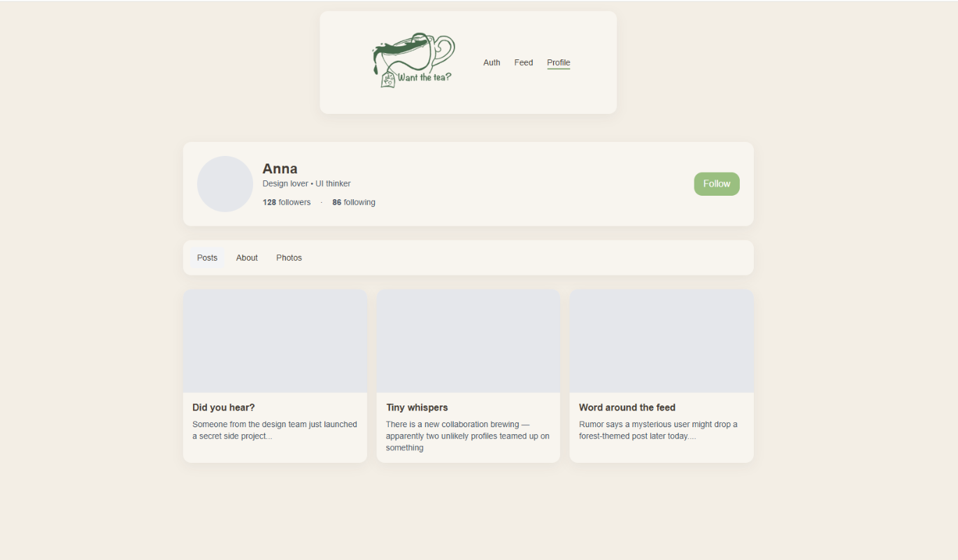The image size is (958, 560).
Task: Open the Auth navigation link
Action: tap(492, 63)
